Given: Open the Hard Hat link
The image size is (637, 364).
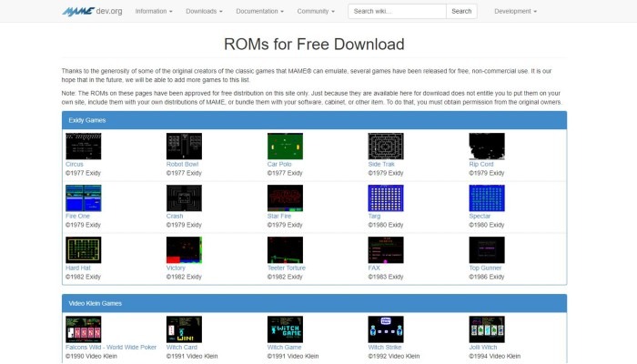Looking at the screenshot, I should click(x=78, y=268).
